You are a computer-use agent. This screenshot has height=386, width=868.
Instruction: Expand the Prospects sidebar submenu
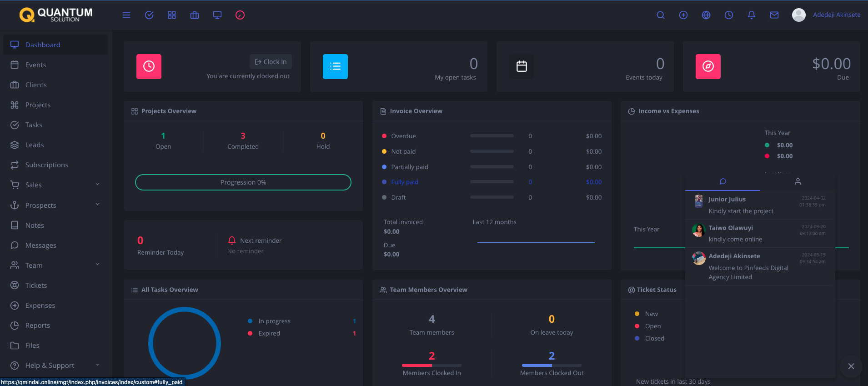pos(55,206)
